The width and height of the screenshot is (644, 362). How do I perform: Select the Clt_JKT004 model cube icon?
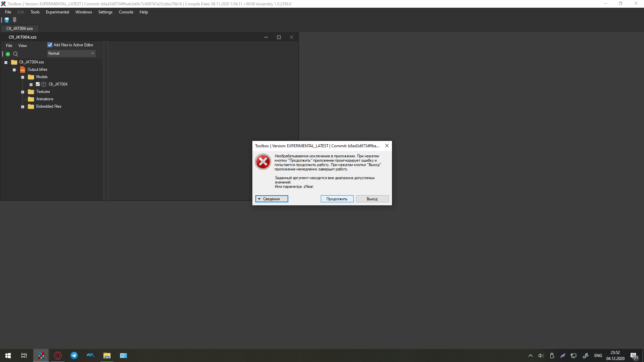(x=44, y=84)
